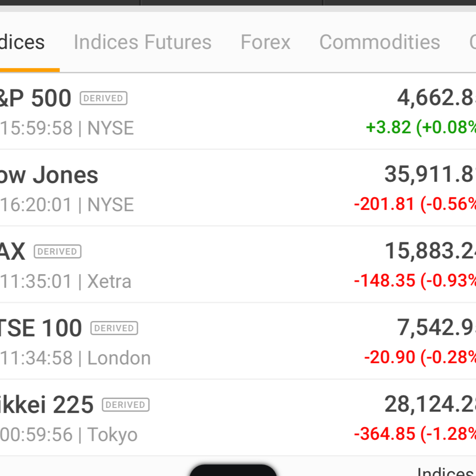Click the Nikkei 225 price 28,124.28
Image resolution: width=476 pixels, height=476 pixels.
(x=430, y=404)
